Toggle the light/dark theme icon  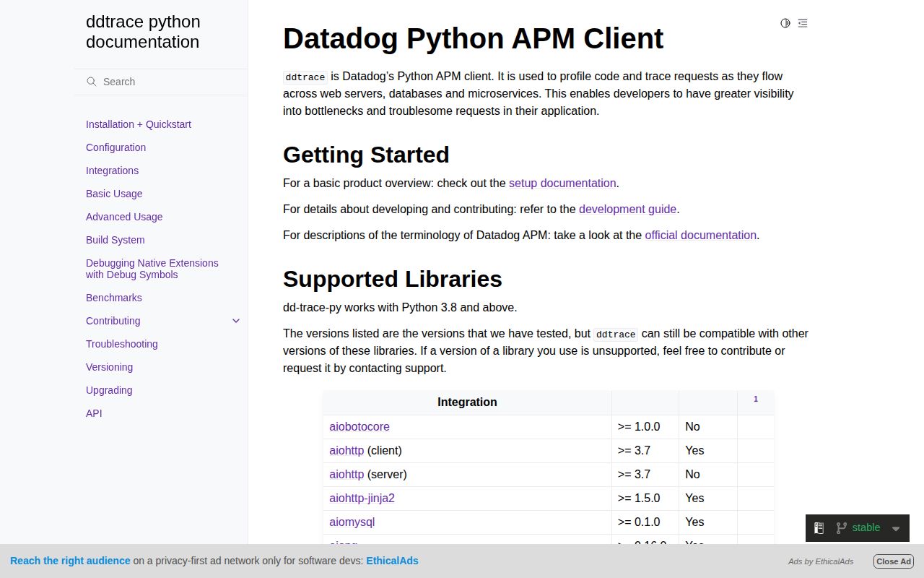(785, 23)
